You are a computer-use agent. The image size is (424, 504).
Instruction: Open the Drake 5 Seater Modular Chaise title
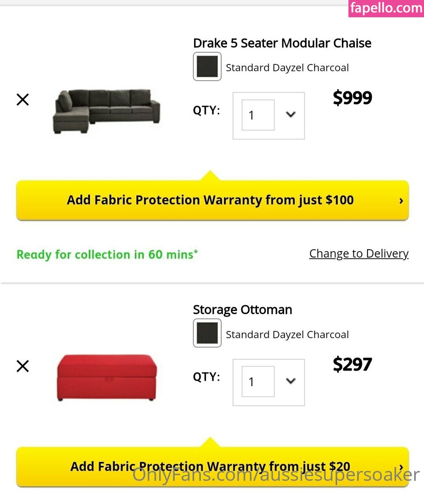[282, 43]
